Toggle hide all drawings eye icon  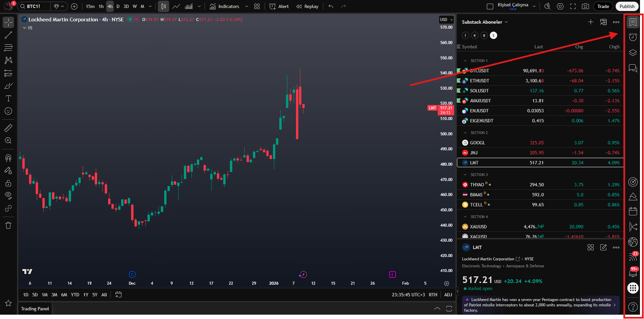tap(8, 196)
